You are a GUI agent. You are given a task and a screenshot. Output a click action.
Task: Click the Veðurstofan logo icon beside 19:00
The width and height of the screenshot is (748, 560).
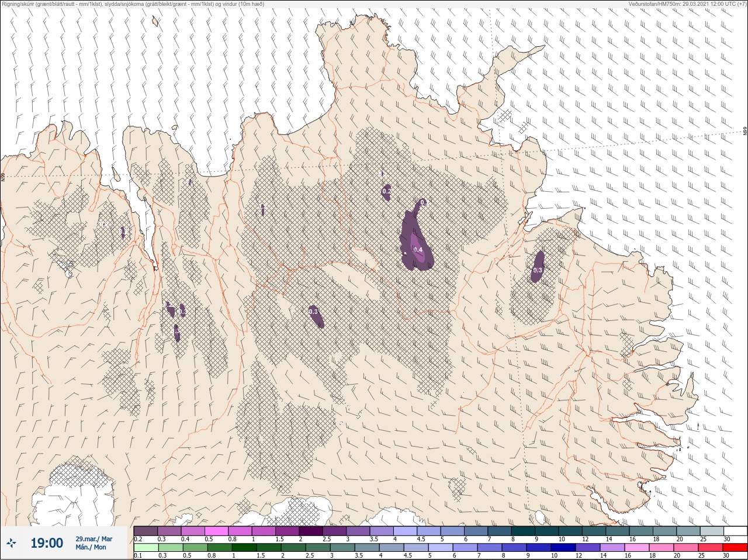[11, 543]
